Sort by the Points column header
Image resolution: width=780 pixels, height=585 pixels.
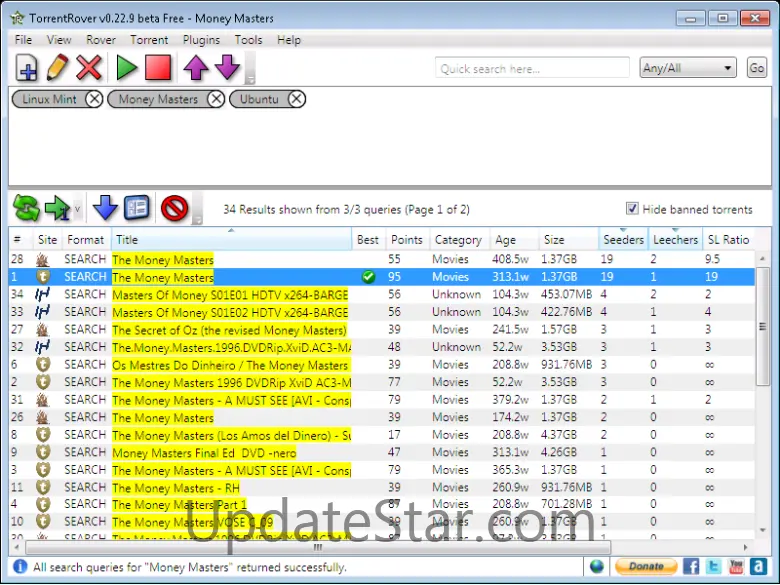click(x=406, y=240)
